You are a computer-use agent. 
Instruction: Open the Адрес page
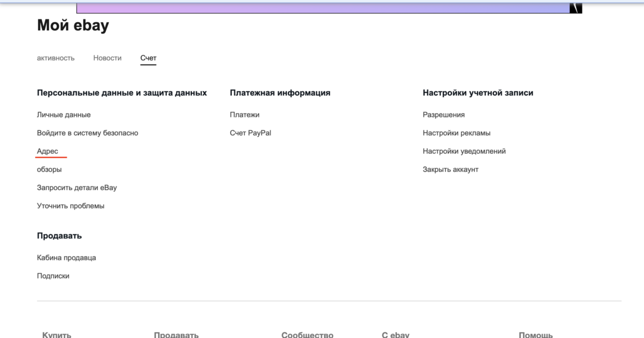click(47, 150)
